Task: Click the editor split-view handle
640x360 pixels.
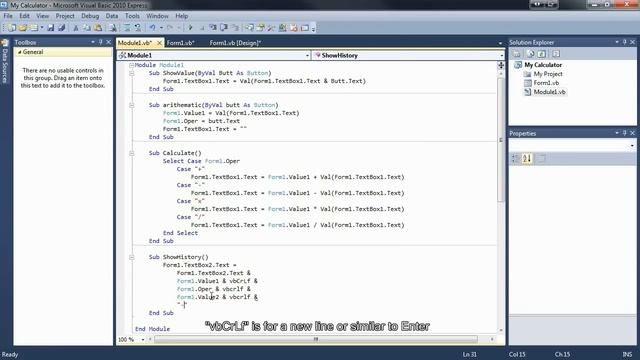Action: [501, 65]
